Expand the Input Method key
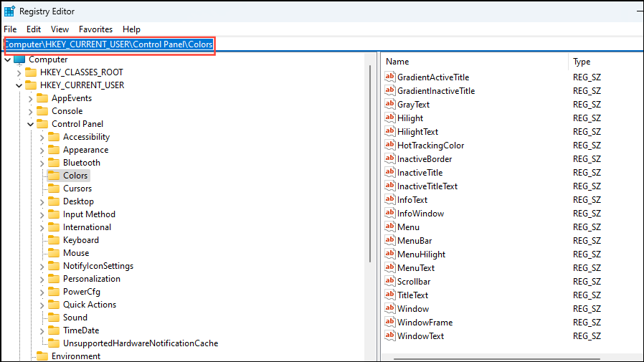Image resolution: width=644 pixels, height=362 pixels. (42, 215)
